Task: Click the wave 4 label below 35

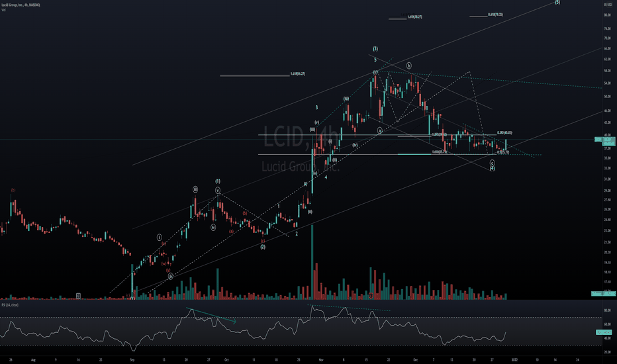Action: pos(326,177)
